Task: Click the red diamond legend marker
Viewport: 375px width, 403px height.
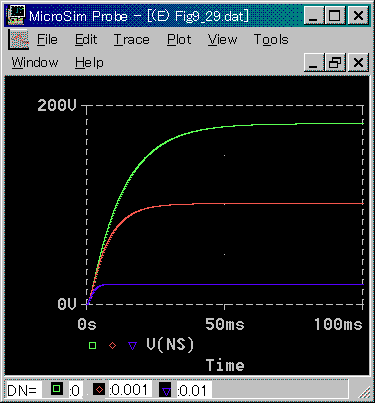Action: tap(112, 345)
